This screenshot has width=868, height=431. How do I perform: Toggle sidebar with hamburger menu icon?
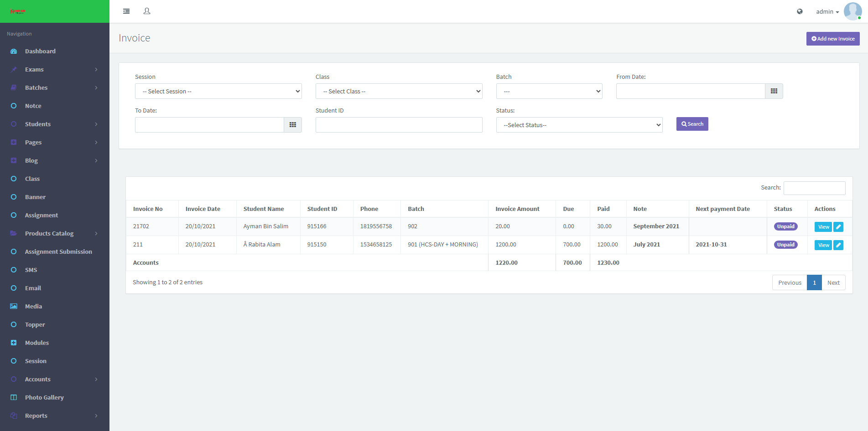[126, 11]
